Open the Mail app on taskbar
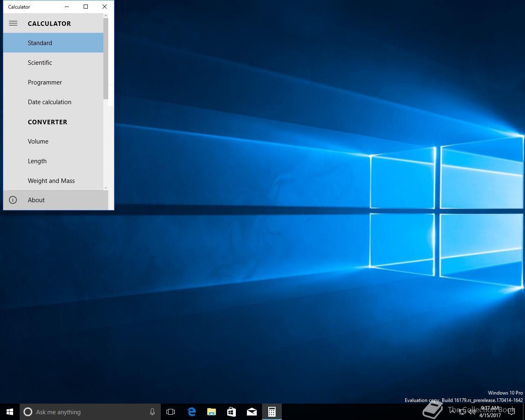The image size is (525, 420). click(x=252, y=412)
